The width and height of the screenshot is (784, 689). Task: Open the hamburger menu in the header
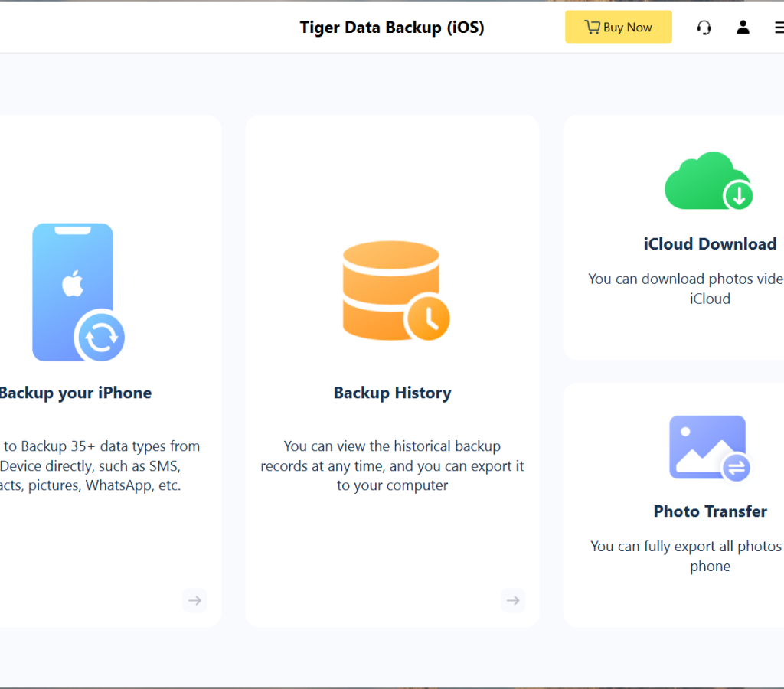tap(777, 28)
